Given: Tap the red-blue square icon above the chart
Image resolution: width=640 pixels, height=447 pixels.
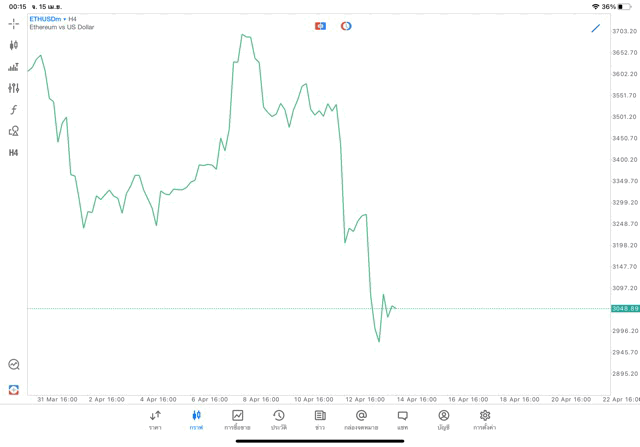Looking at the screenshot, I should point(320,26).
